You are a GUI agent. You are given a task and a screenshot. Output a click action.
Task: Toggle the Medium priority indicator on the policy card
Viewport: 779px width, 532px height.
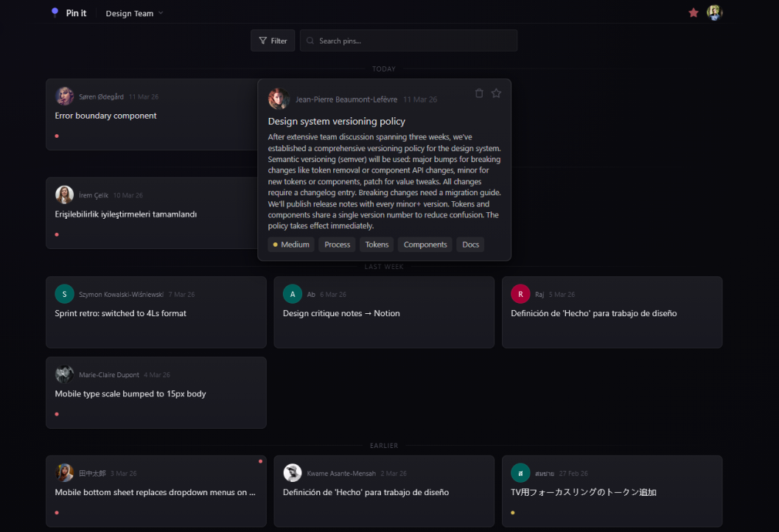click(x=290, y=244)
